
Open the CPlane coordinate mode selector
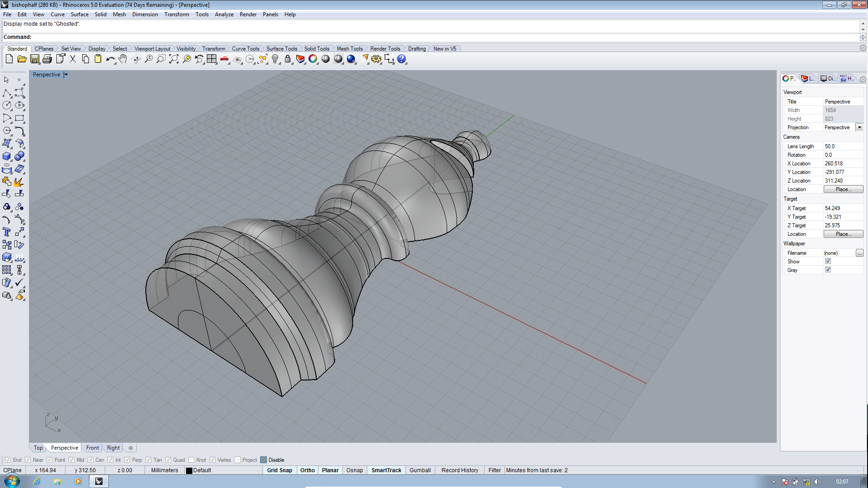pos(13,470)
